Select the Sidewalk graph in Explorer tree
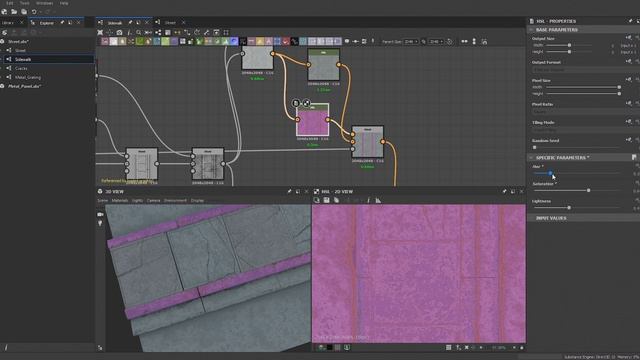The width and height of the screenshot is (640, 360). [x=23, y=59]
